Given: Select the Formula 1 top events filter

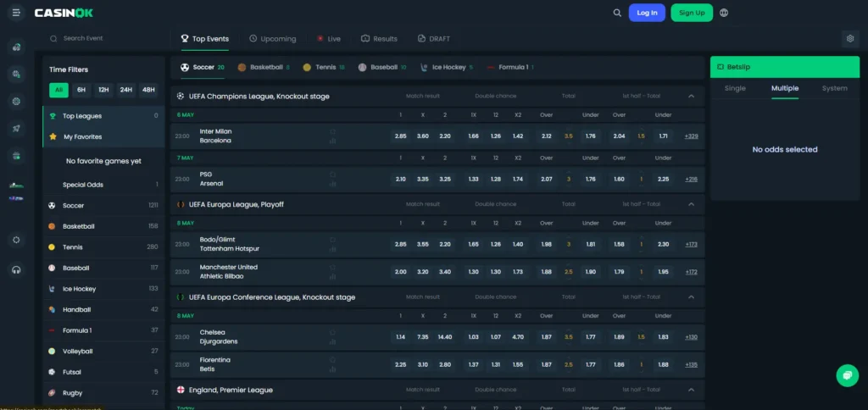Looking at the screenshot, I should pos(509,68).
